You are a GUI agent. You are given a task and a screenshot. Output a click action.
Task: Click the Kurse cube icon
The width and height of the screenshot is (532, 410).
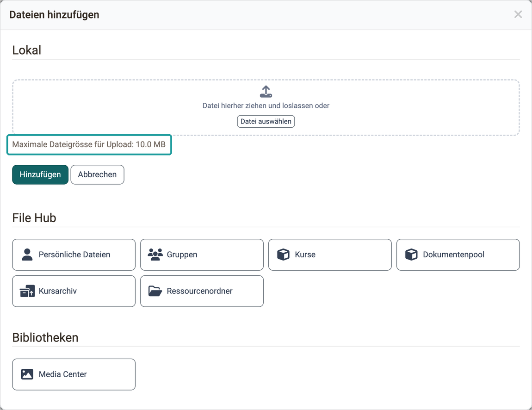(x=283, y=255)
